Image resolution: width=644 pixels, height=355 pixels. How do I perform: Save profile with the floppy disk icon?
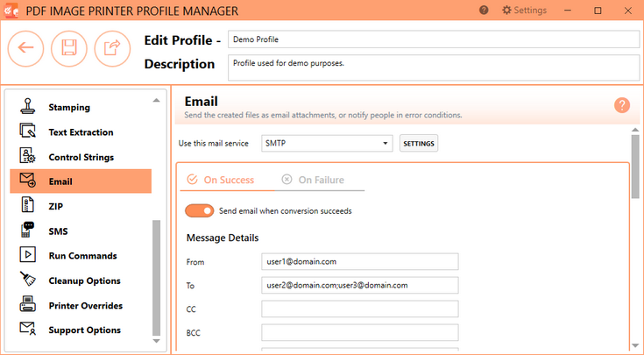click(69, 48)
